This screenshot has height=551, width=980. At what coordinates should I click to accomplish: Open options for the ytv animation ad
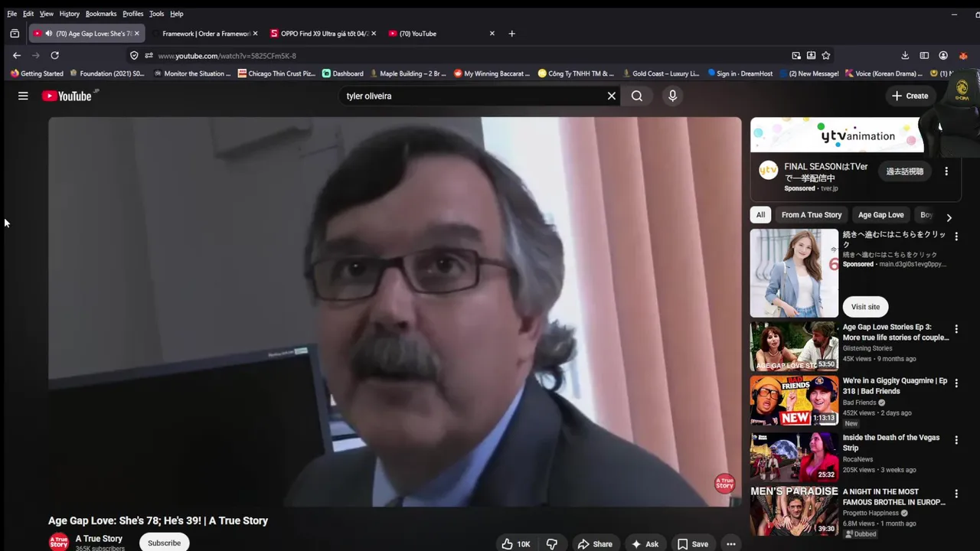click(946, 171)
